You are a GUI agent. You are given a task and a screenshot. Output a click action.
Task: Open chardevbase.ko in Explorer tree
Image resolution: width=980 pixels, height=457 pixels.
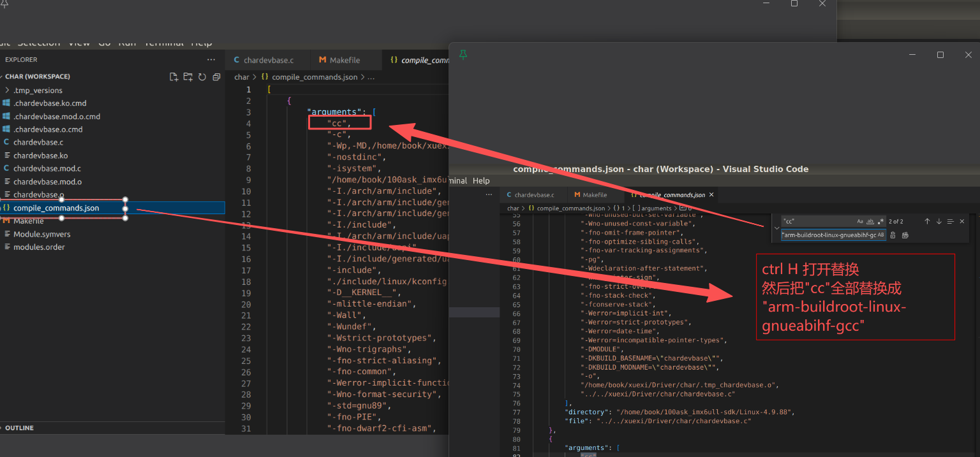(40, 156)
